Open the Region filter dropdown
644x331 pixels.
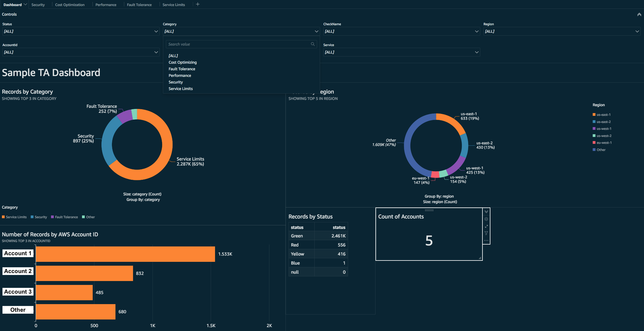click(x=561, y=31)
